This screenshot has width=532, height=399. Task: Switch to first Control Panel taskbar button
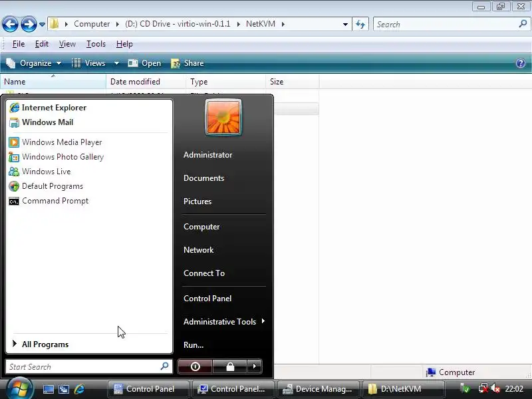[x=148, y=389]
